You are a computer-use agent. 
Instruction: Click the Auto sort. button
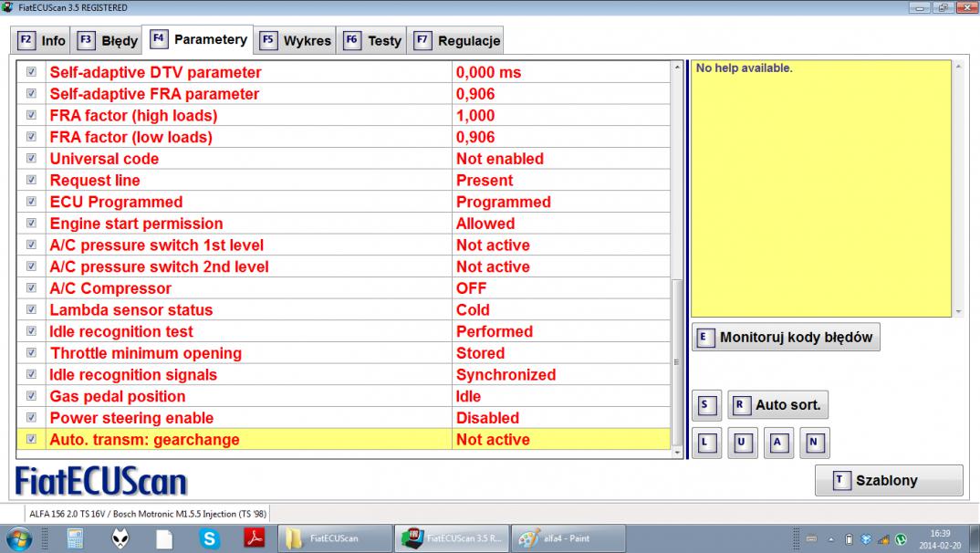click(x=778, y=405)
